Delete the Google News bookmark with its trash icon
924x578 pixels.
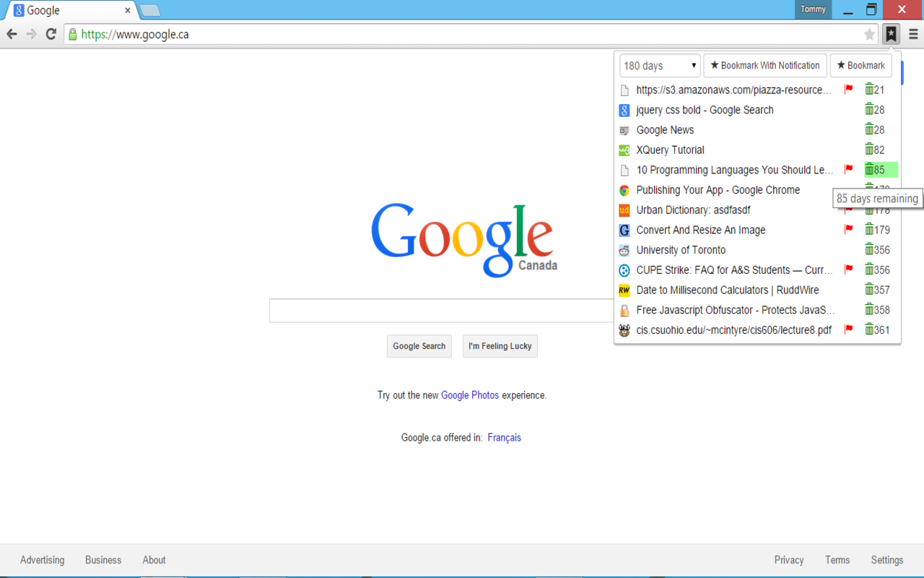[869, 130]
